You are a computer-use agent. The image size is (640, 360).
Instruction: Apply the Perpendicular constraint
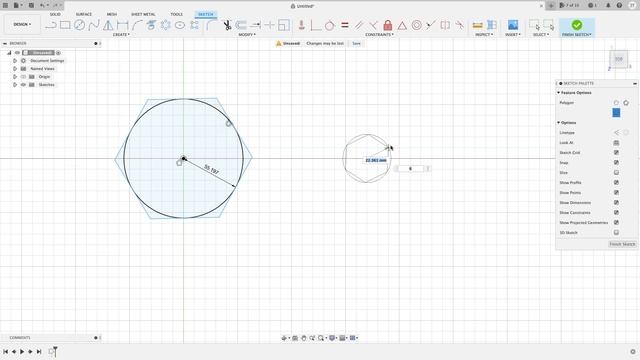click(373, 25)
